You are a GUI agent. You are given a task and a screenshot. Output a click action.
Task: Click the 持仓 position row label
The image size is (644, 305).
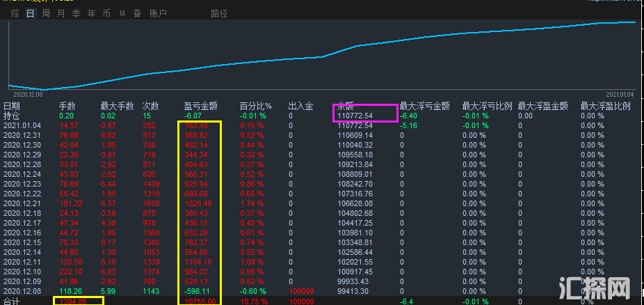click(12, 116)
